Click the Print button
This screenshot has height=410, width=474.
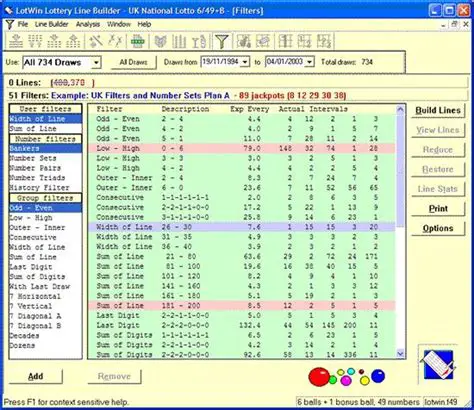pos(438,209)
